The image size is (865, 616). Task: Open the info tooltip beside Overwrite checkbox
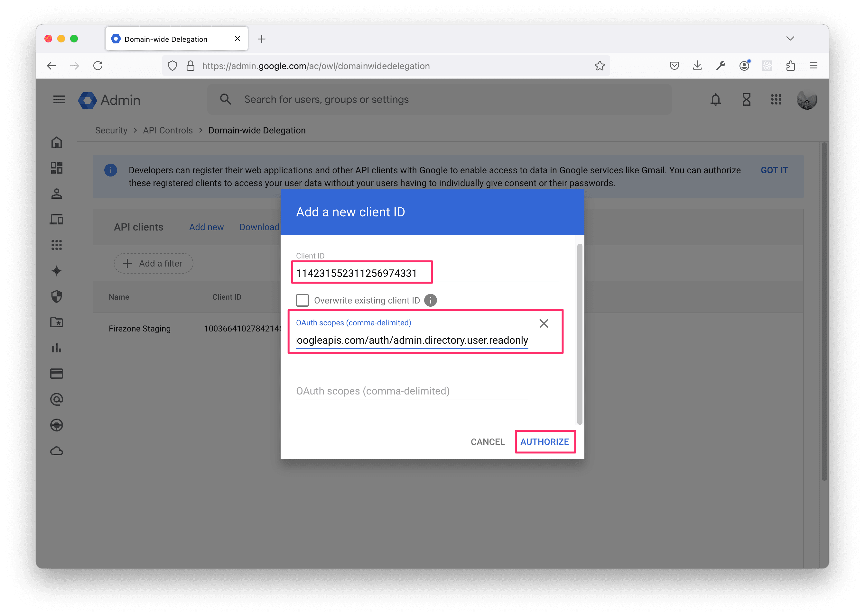(431, 300)
